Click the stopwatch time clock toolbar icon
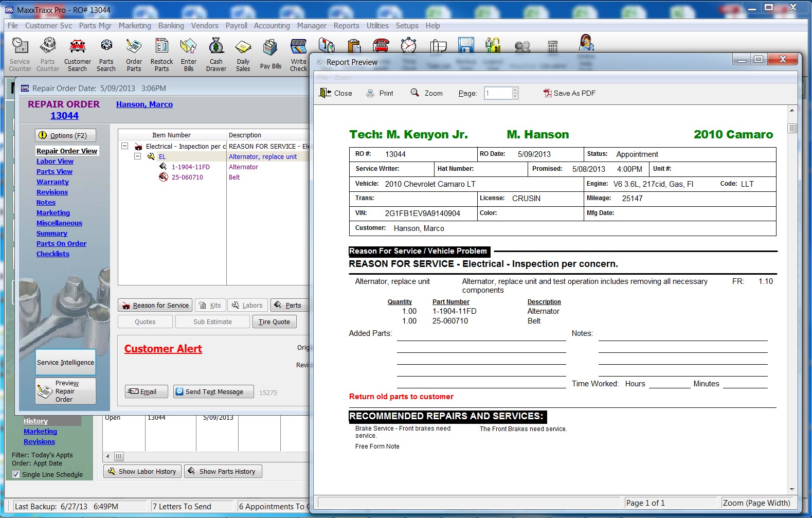This screenshot has height=518, width=812. pyautogui.click(x=409, y=46)
